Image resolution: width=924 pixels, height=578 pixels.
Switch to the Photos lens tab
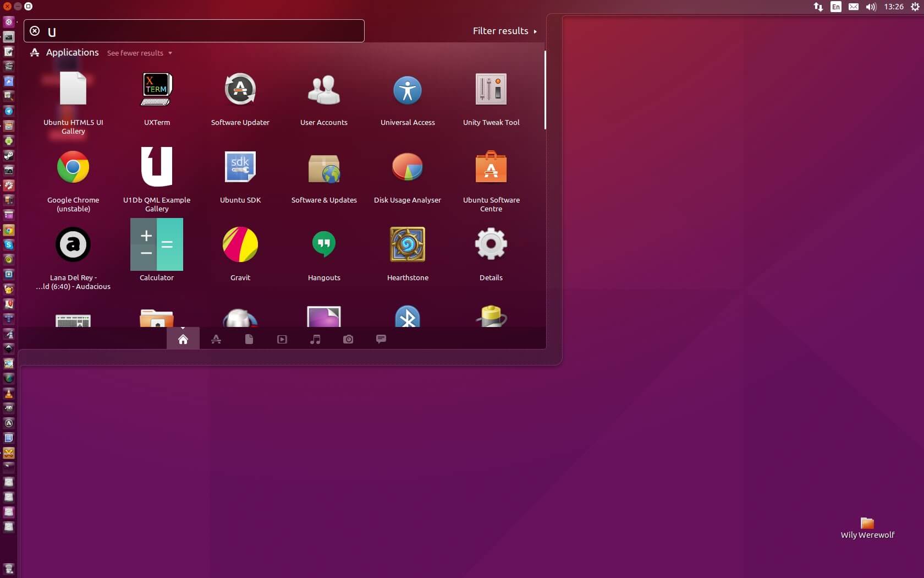pyautogui.click(x=348, y=339)
